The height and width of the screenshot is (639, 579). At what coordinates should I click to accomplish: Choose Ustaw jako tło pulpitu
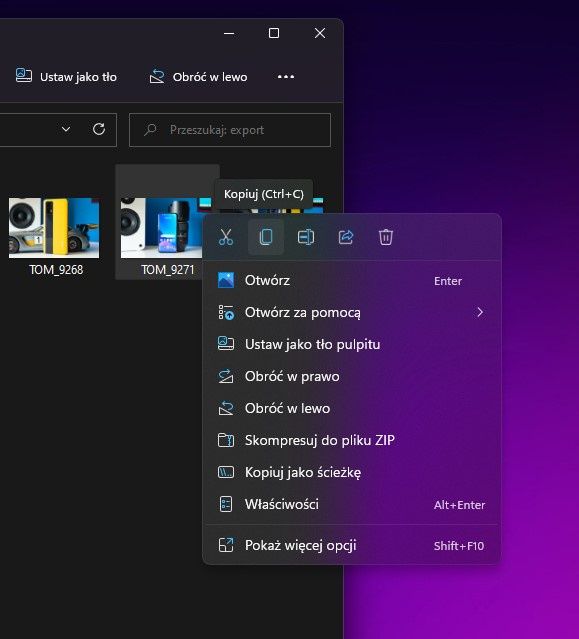click(352, 344)
